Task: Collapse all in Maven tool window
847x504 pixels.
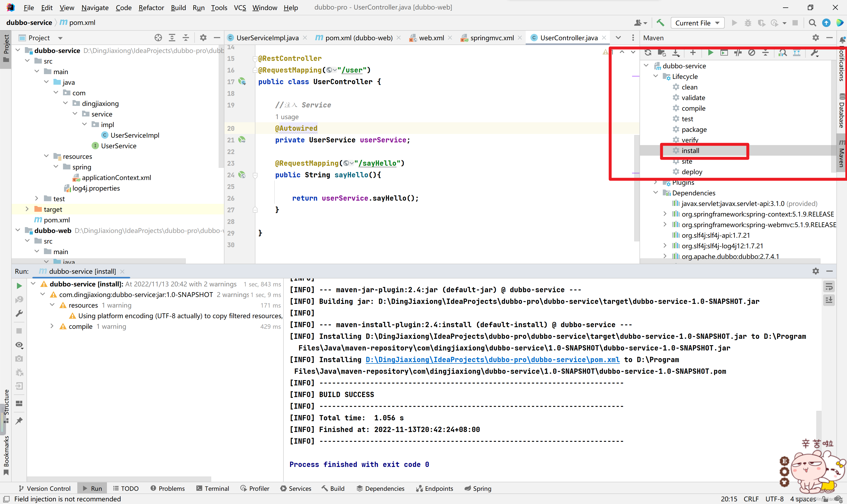Action: coord(765,53)
